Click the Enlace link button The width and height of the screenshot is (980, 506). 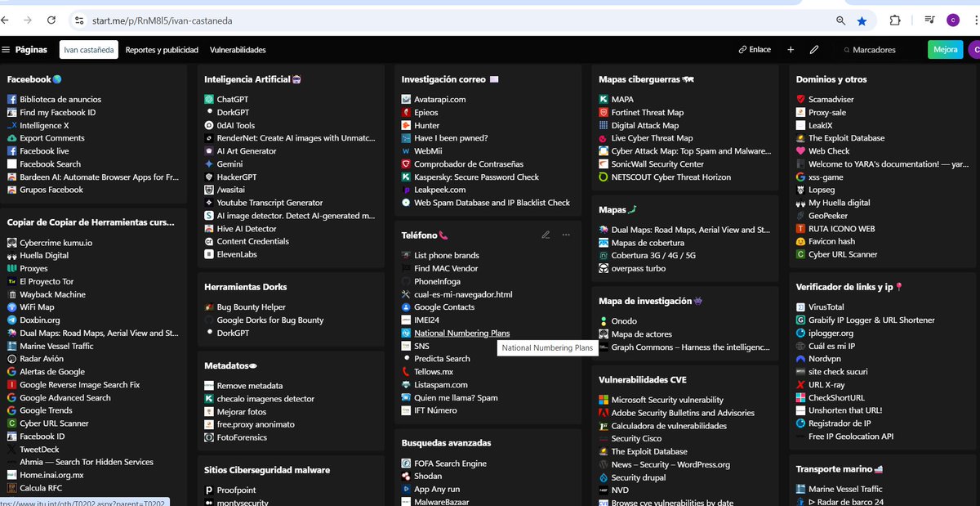[755, 50]
